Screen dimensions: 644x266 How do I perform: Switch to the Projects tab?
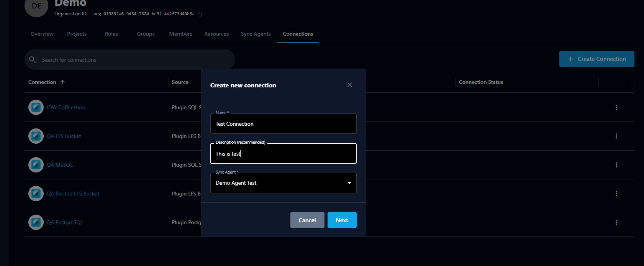point(77,34)
